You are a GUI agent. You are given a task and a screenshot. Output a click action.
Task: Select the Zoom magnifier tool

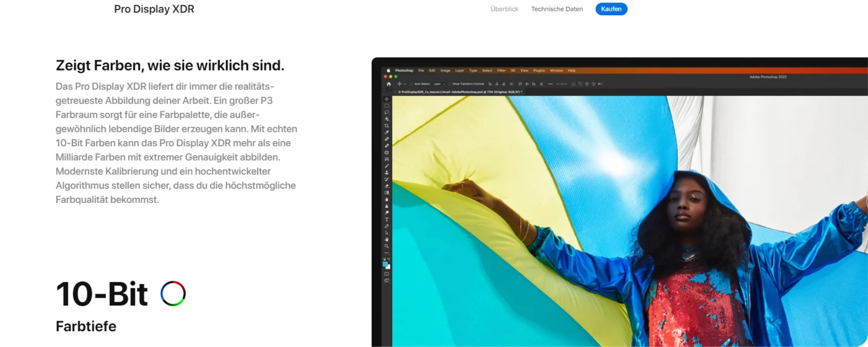click(386, 246)
